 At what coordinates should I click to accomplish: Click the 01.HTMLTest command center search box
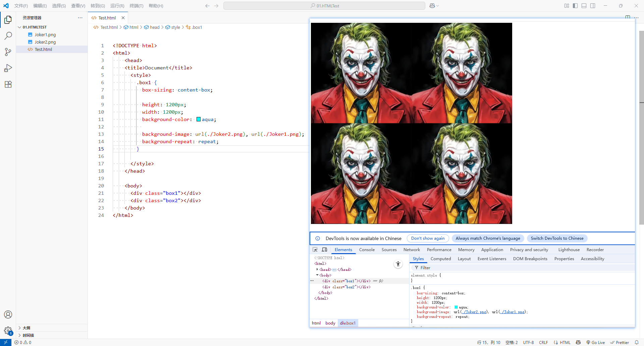pyautogui.click(x=324, y=6)
